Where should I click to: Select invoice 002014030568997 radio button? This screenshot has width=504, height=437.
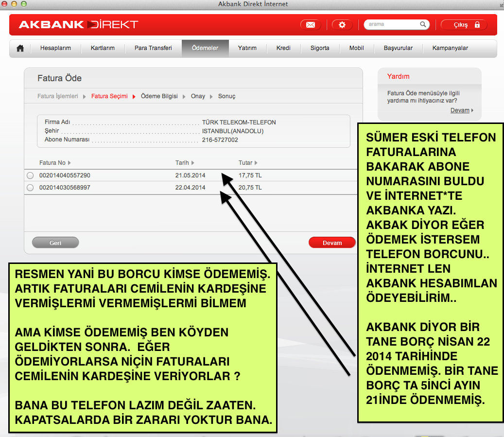click(x=30, y=188)
